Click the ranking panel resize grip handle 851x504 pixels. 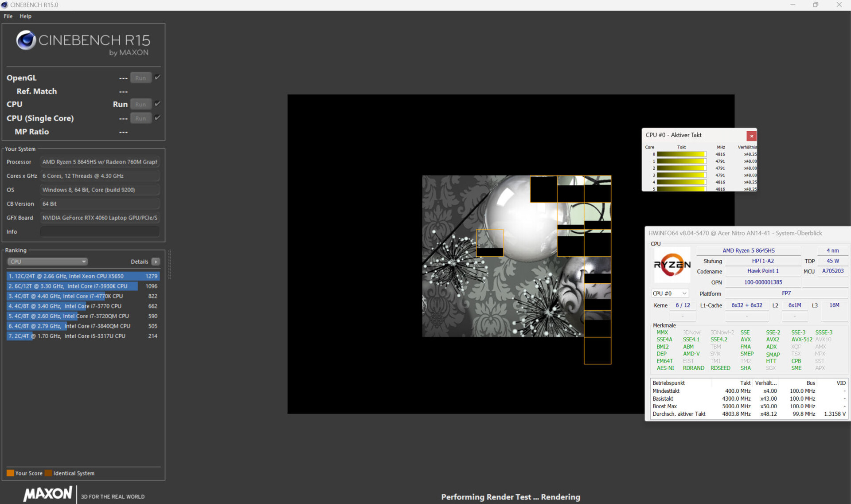tap(169, 265)
